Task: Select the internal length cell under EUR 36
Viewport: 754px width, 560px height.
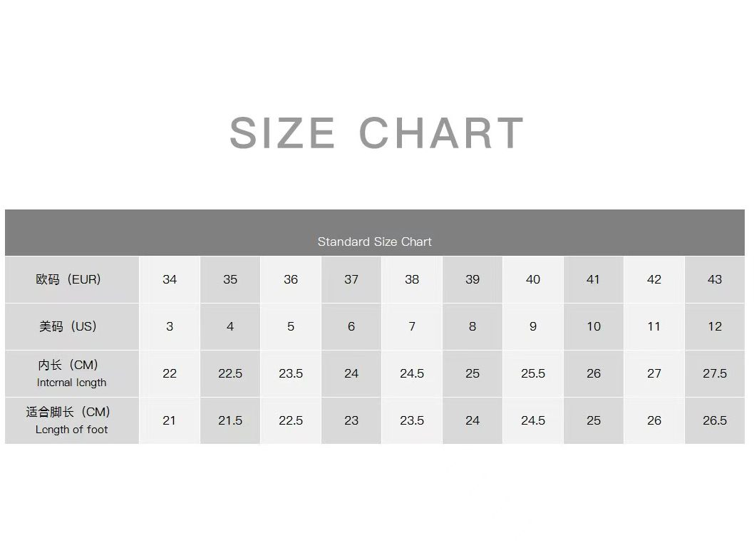Action: 291,373
